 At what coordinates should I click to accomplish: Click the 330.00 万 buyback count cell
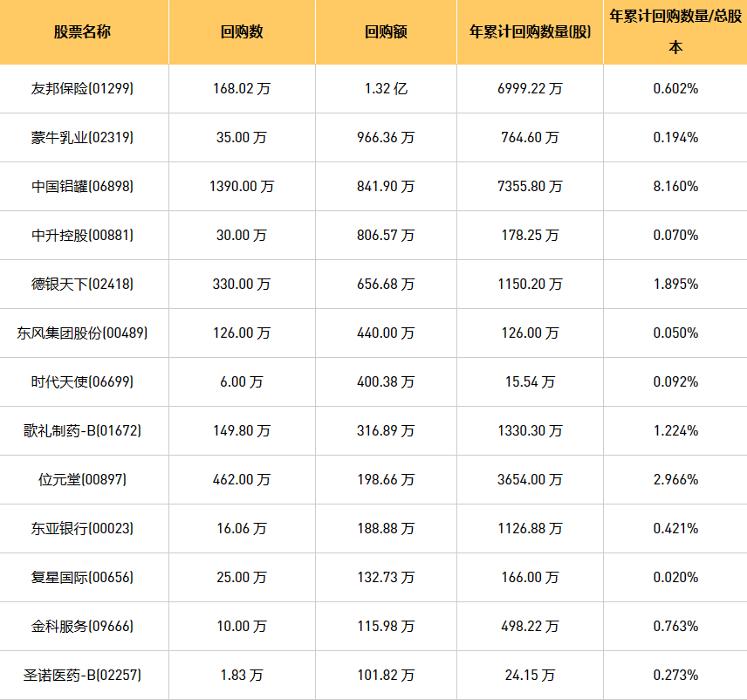point(242,285)
